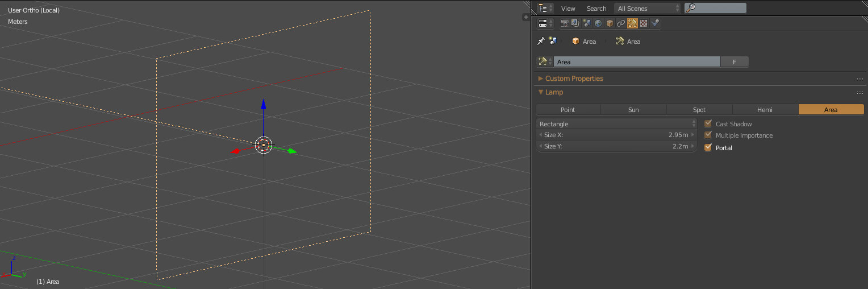Open the lamp datablock browse selector
Image resolution: width=868 pixels, height=289 pixels.
(545, 61)
